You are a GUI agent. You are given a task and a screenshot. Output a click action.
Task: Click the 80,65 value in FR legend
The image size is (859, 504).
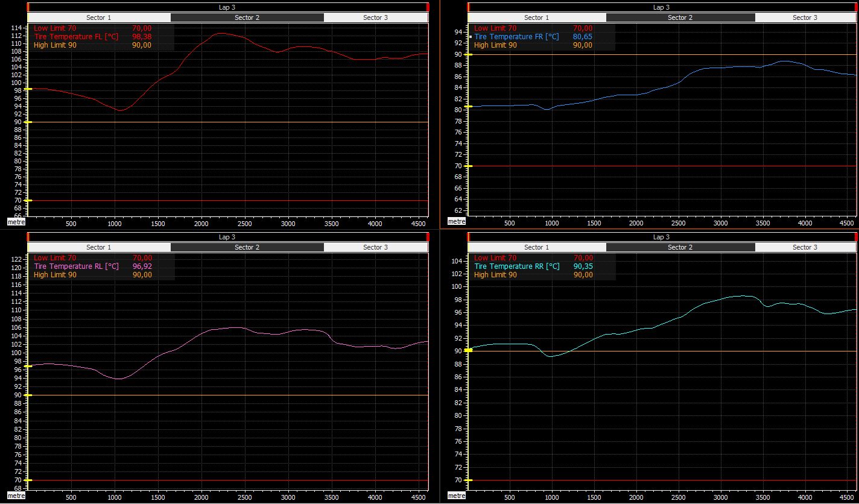583,37
